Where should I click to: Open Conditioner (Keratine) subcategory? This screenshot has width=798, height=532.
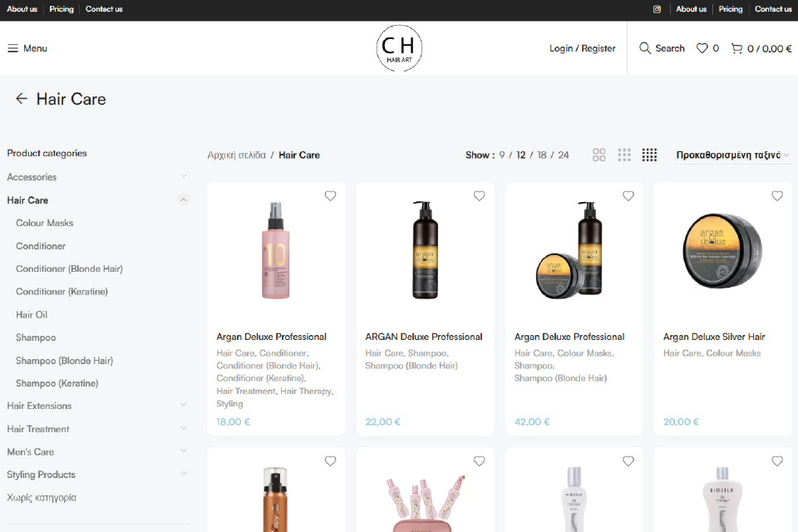[x=62, y=292]
